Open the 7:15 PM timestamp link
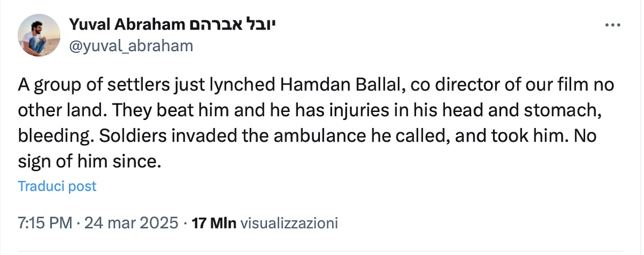644x255 pixels. coord(45,222)
